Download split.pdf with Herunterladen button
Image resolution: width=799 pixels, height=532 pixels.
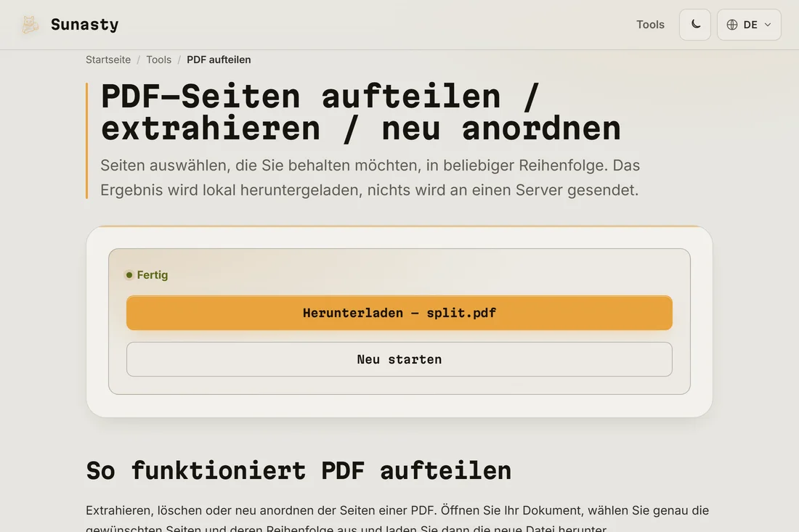pyautogui.click(x=399, y=313)
